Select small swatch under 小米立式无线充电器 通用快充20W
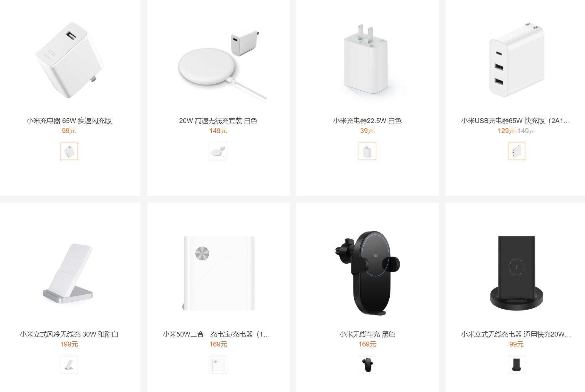 517,365
